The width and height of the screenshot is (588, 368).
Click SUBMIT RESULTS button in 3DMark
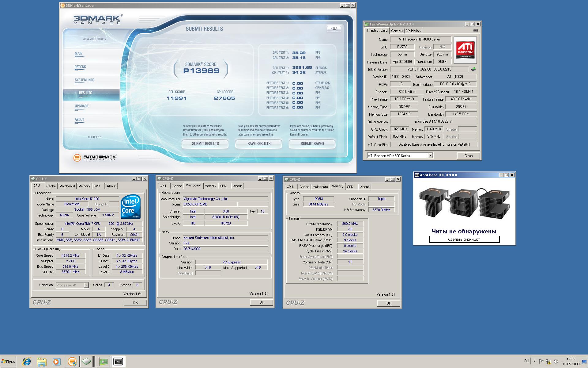[205, 144]
